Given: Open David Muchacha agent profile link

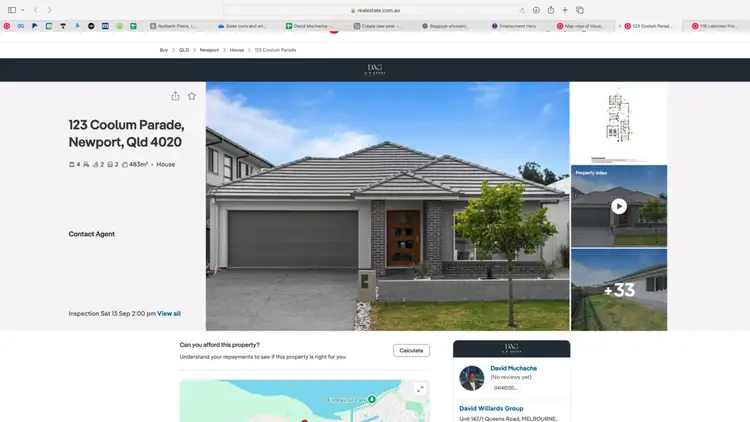Looking at the screenshot, I should pos(513,368).
